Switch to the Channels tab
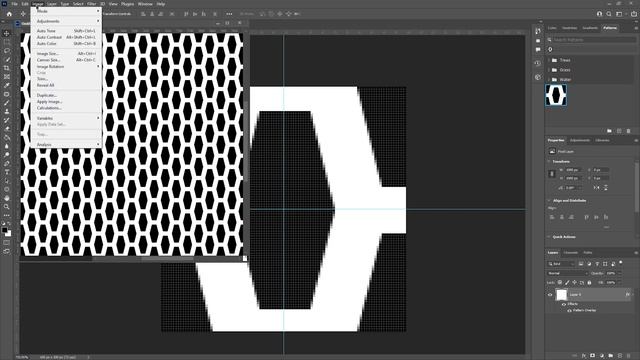 point(571,253)
